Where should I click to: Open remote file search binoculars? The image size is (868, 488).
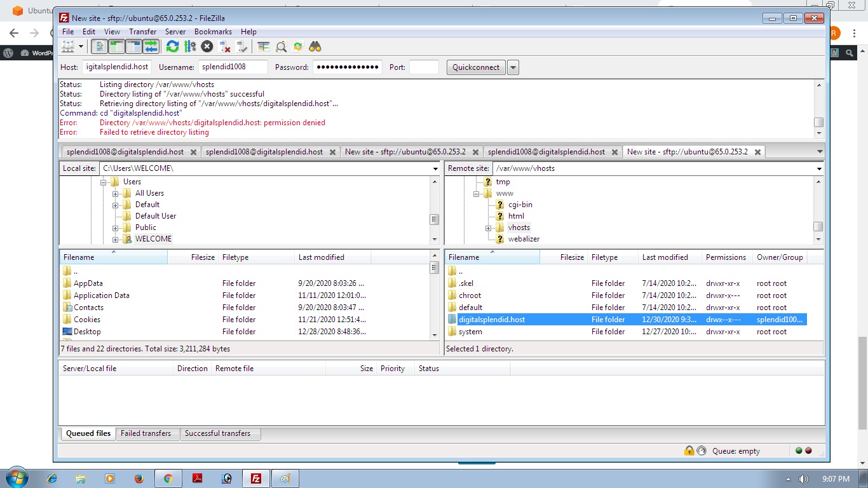pyautogui.click(x=315, y=46)
